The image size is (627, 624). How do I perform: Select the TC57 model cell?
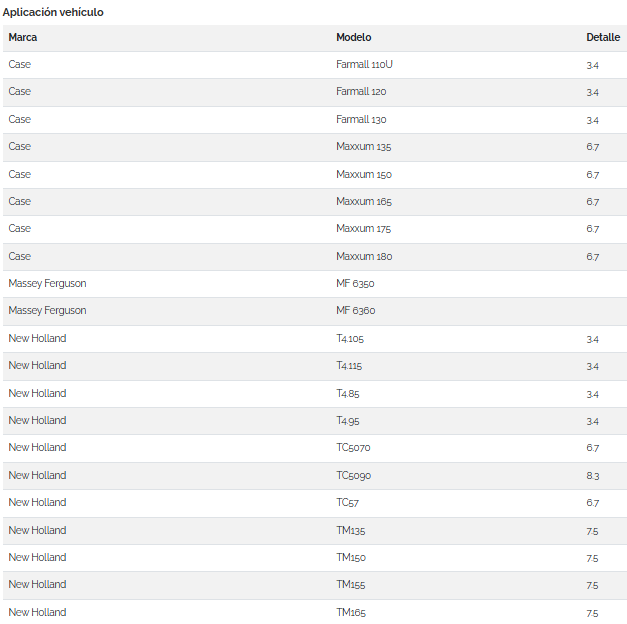tap(347, 503)
